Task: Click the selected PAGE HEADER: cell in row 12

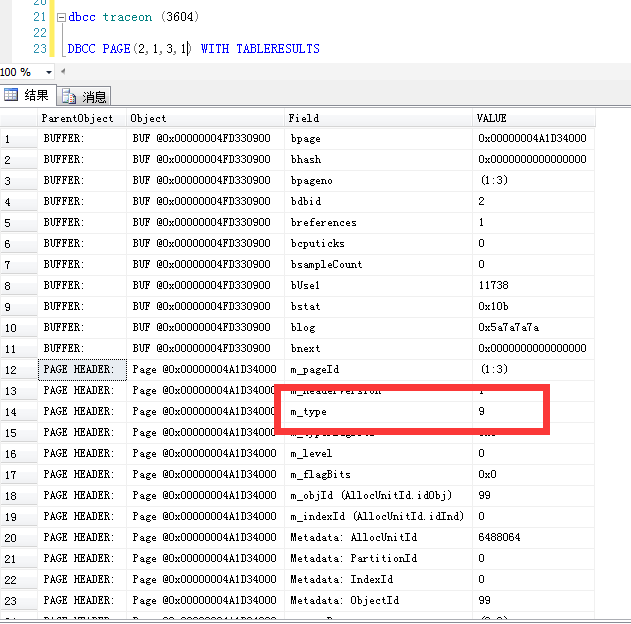Action: pyautogui.click(x=82, y=370)
